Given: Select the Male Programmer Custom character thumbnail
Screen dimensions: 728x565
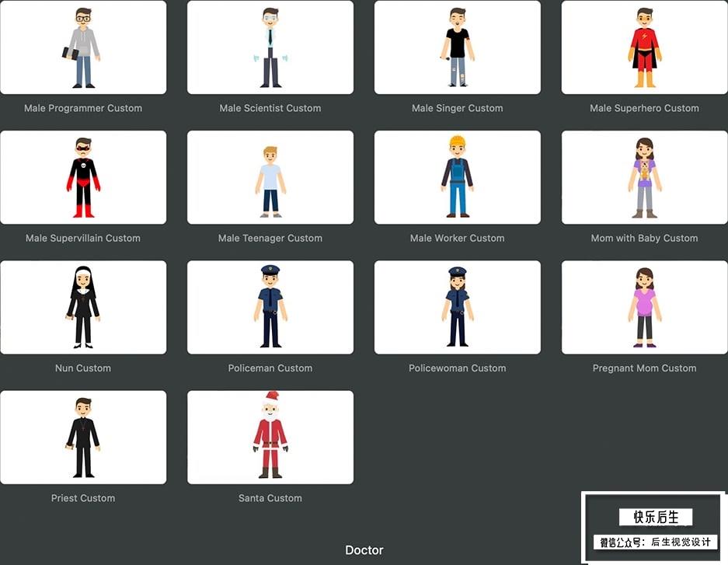Looking at the screenshot, I should coord(83,47).
